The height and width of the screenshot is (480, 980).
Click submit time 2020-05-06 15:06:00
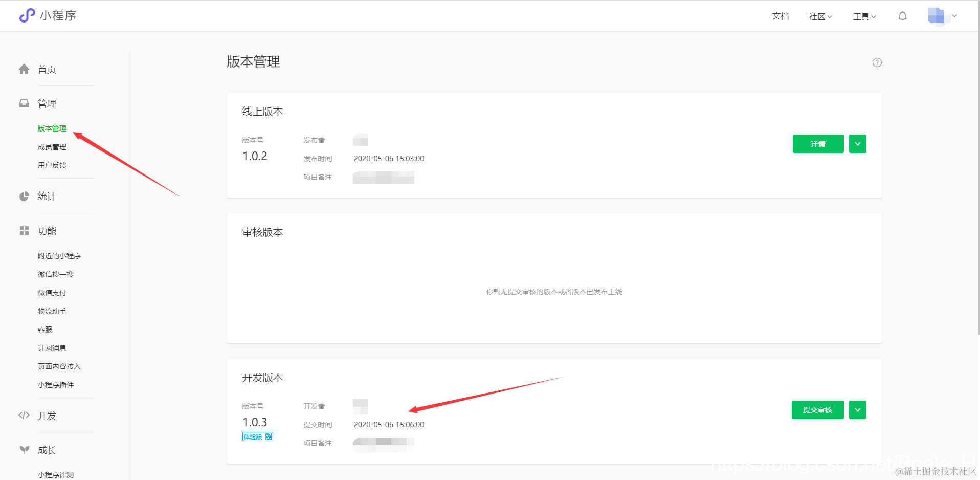point(389,425)
